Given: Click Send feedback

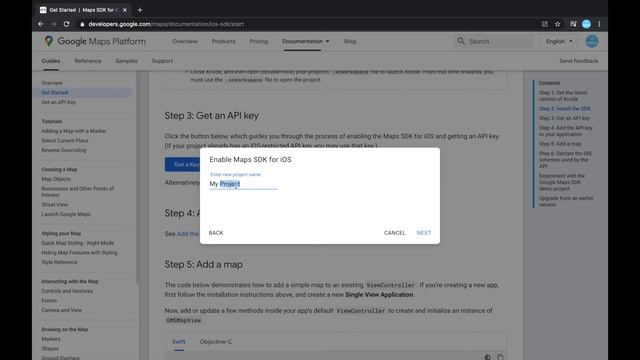Looking at the screenshot, I should (x=579, y=61).
